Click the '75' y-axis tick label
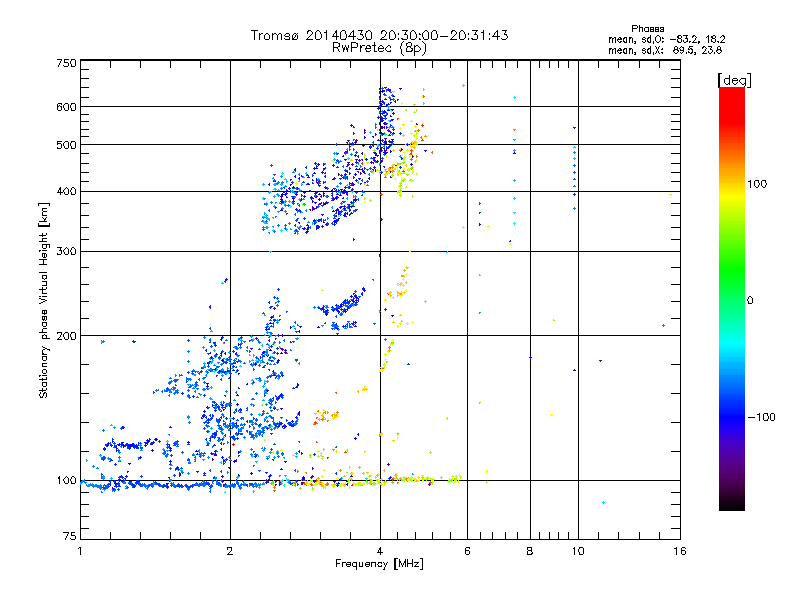800x600 pixels. coord(70,536)
